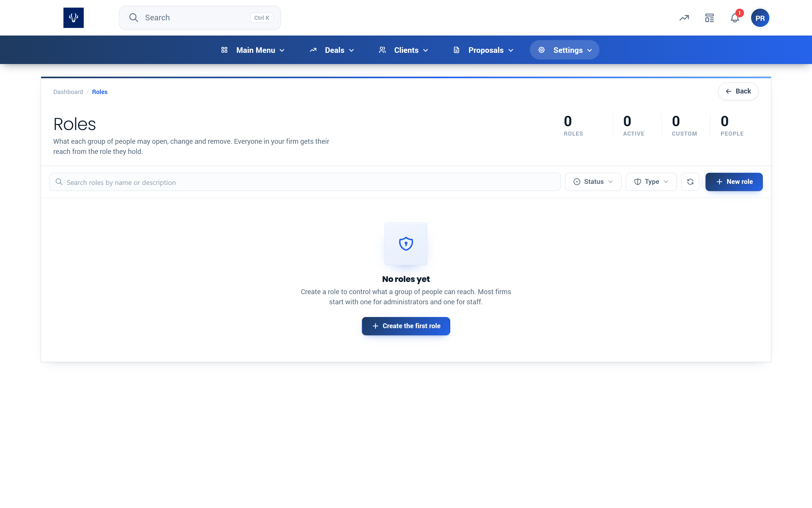Viewport: 812px width, 508px height.
Task: Click the PEOPLE count stat
Action: (x=732, y=126)
